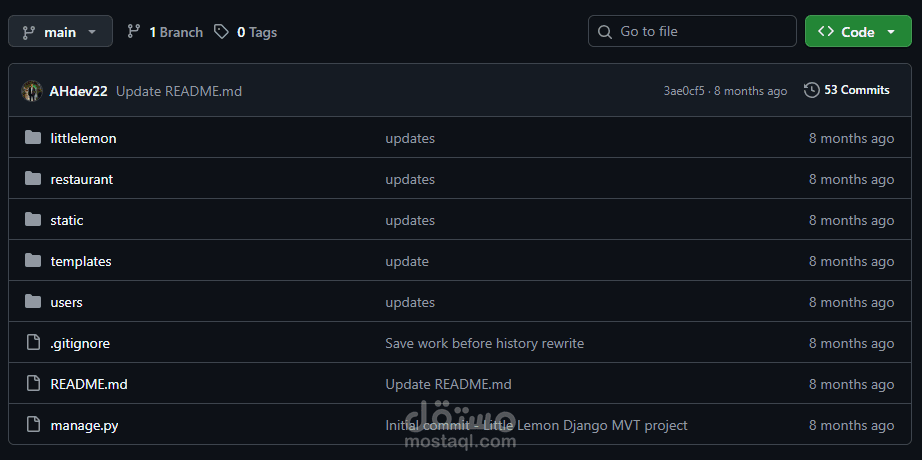
Task: Click AHdev22 avatar image
Action: coord(32,91)
